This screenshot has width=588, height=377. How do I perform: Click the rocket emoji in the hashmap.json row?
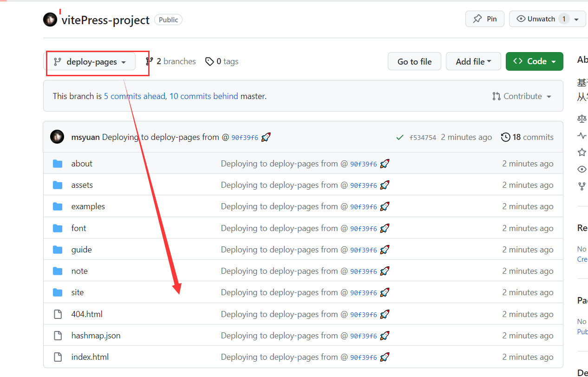(385, 336)
